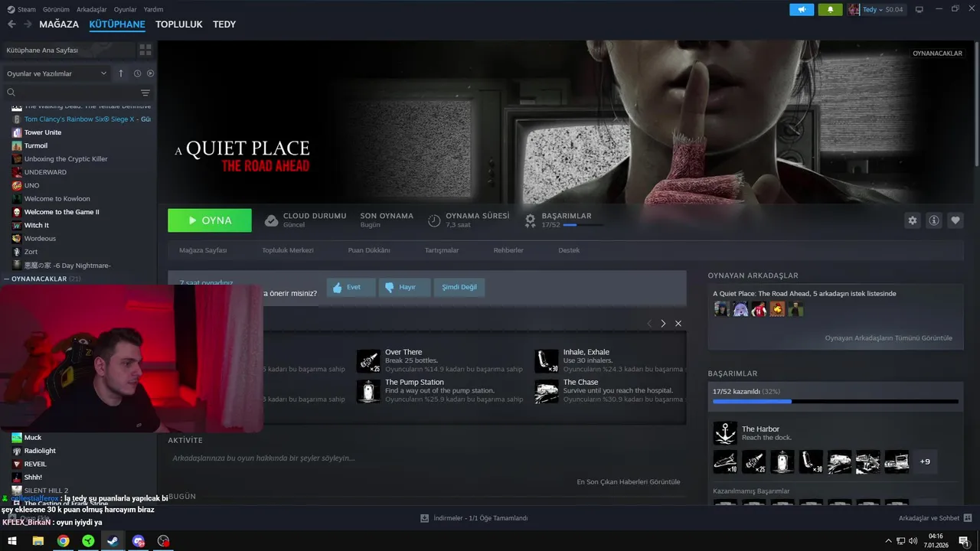
Task: Click the Hayır thumbs-down button
Action: [x=406, y=287]
